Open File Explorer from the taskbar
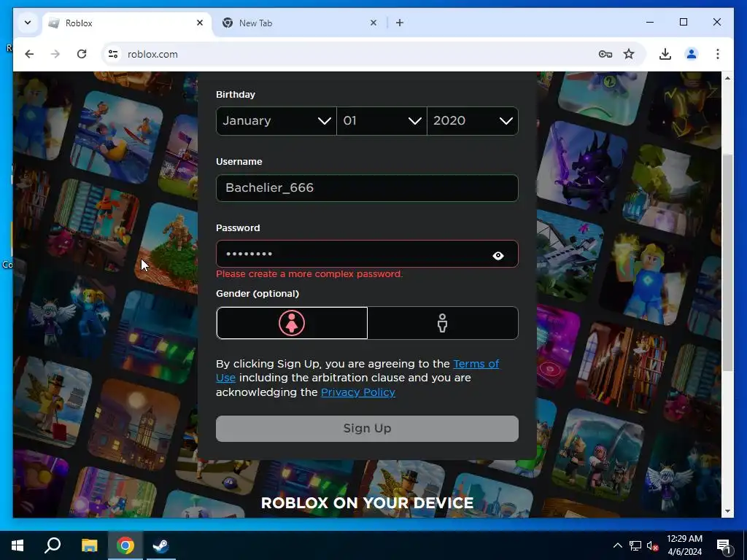This screenshot has height=560, width=747. (89, 545)
